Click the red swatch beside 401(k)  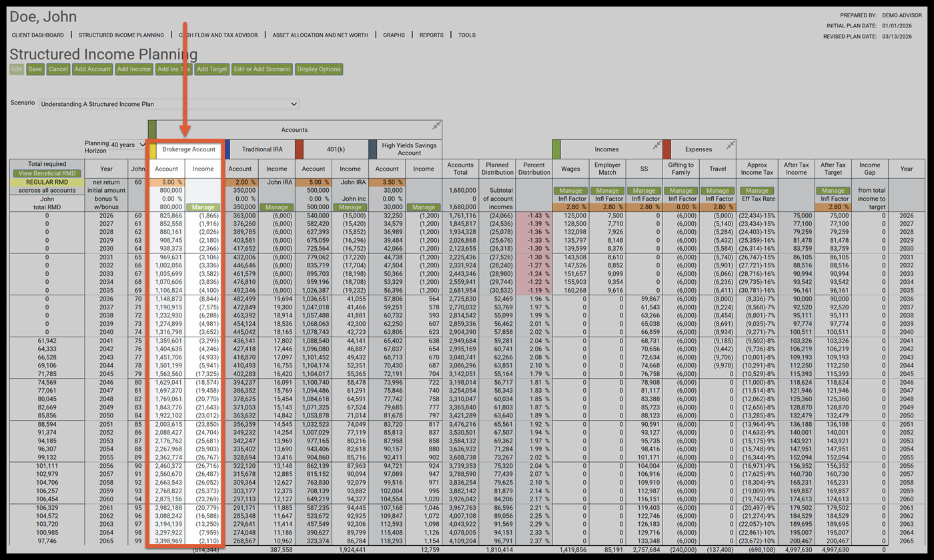coord(300,149)
